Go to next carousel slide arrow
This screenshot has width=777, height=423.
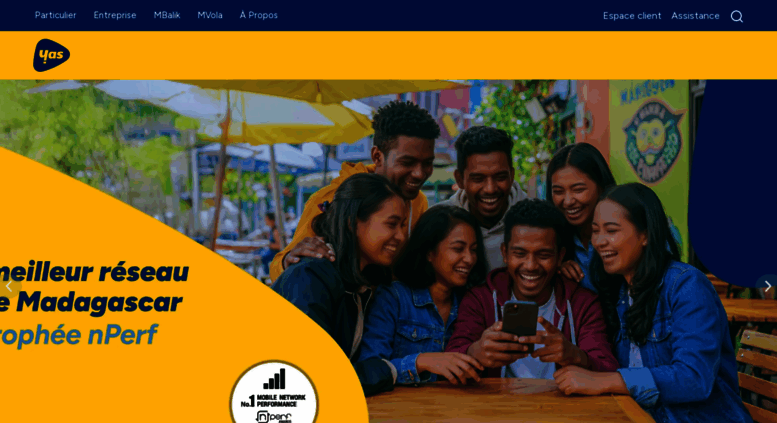[x=767, y=286]
